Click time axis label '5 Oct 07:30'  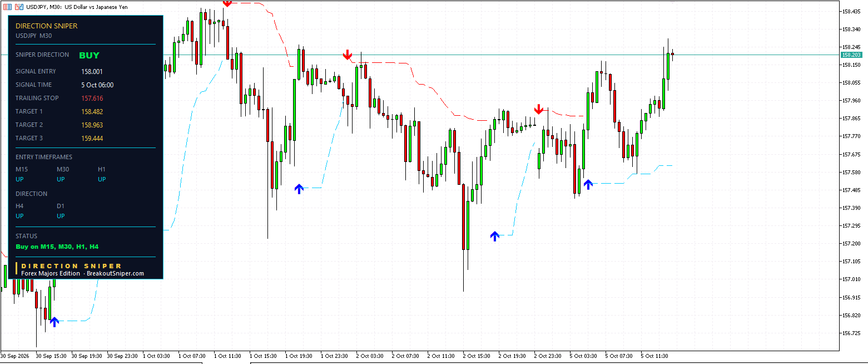pos(619,356)
